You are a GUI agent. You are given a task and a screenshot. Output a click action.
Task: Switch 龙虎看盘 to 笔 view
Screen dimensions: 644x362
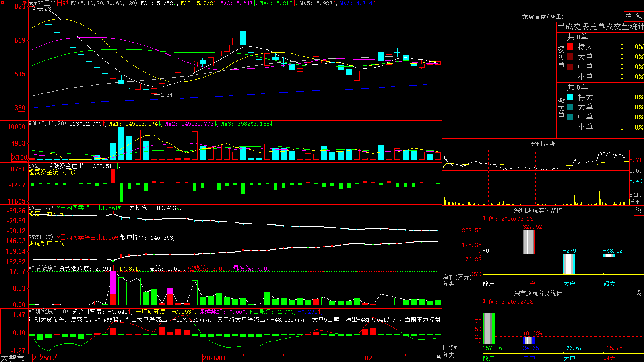[x=639, y=16]
